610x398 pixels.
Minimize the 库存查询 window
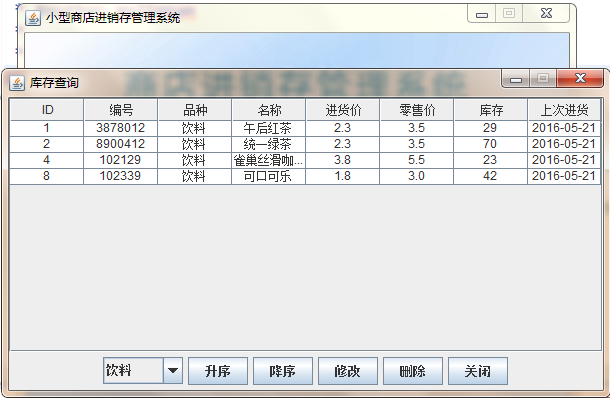point(516,79)
